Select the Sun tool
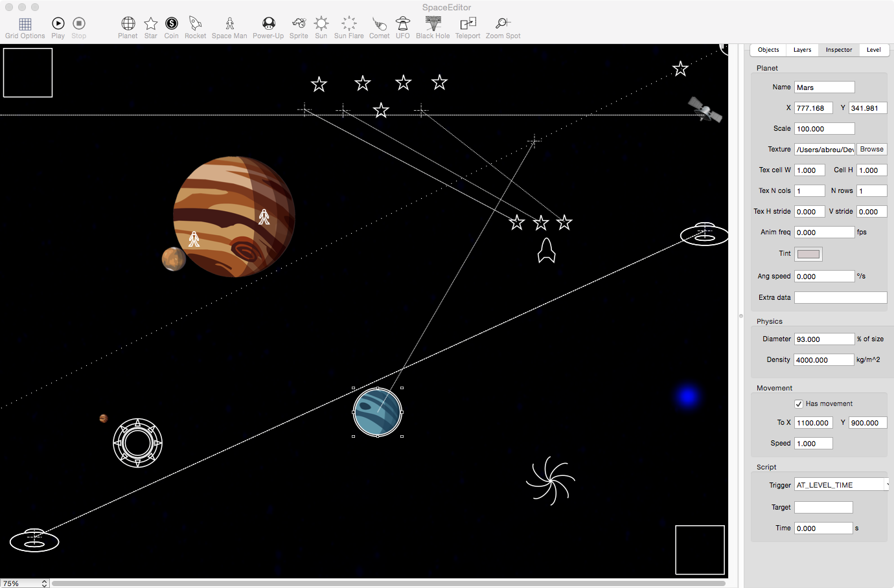The image size is (894, 588). coord(321,28)
